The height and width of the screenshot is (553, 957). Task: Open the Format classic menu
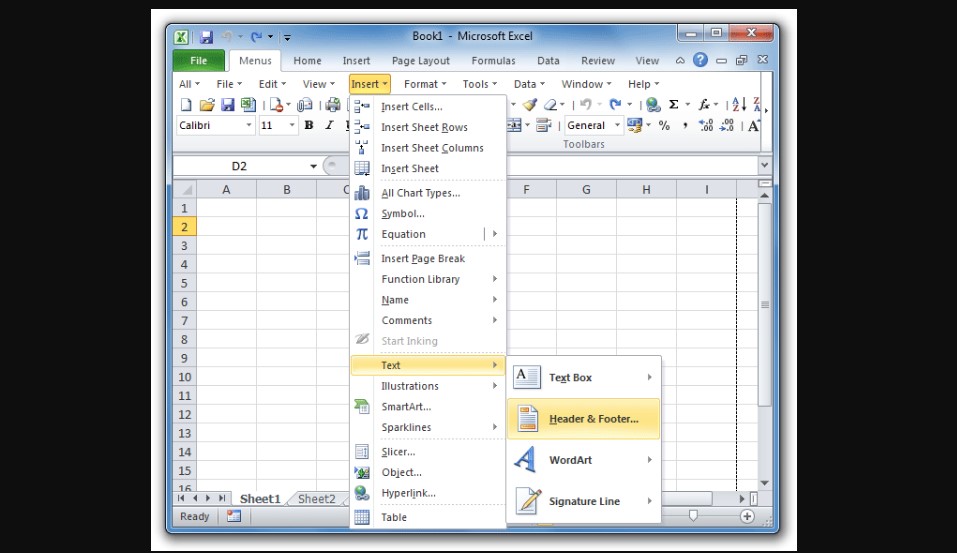(x=425, y=84)
